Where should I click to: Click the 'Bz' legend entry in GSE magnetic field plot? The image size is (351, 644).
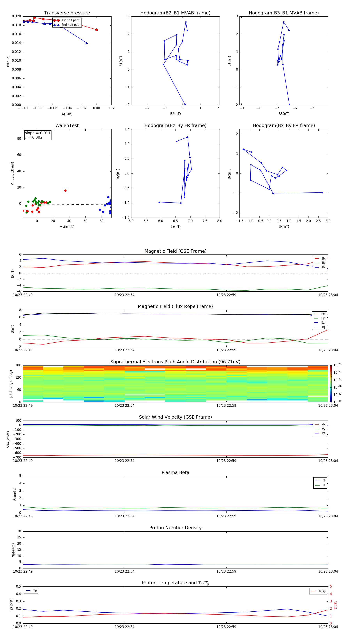tap(320, 267)
